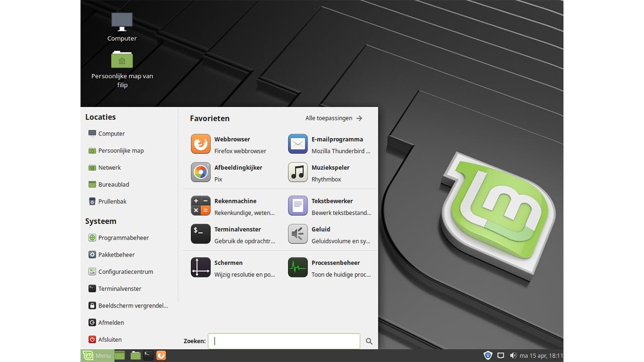644x362 pixels.
Task: Open Persoonlijke map in Locaties
Action: pyautogui.click(x=116, y=150)
